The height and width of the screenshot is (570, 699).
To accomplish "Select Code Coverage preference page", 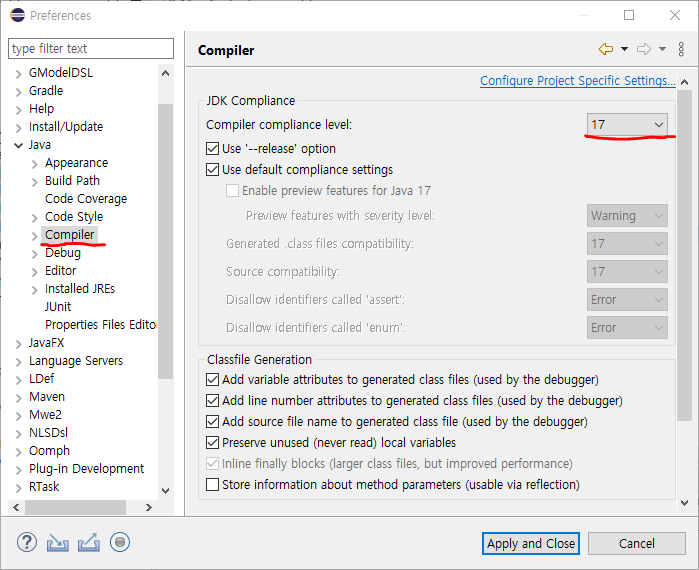I will (x=86, y=199).
